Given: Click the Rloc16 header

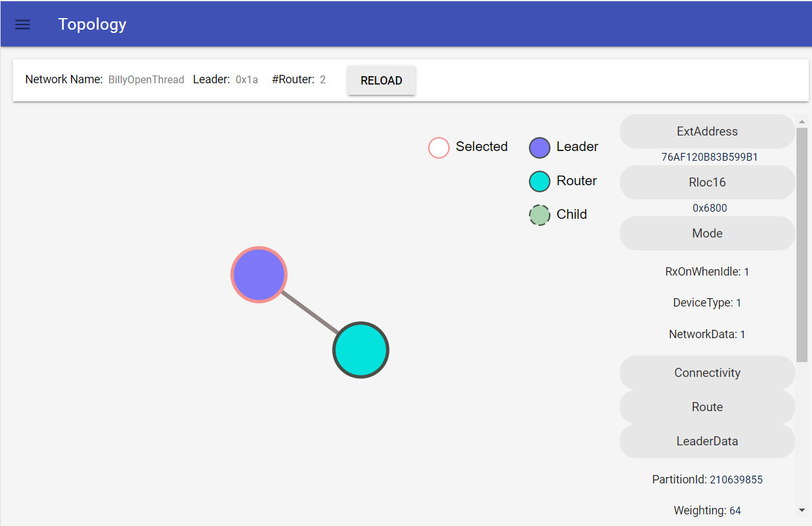Looking at the screenshot, I should tap(707, 183).
